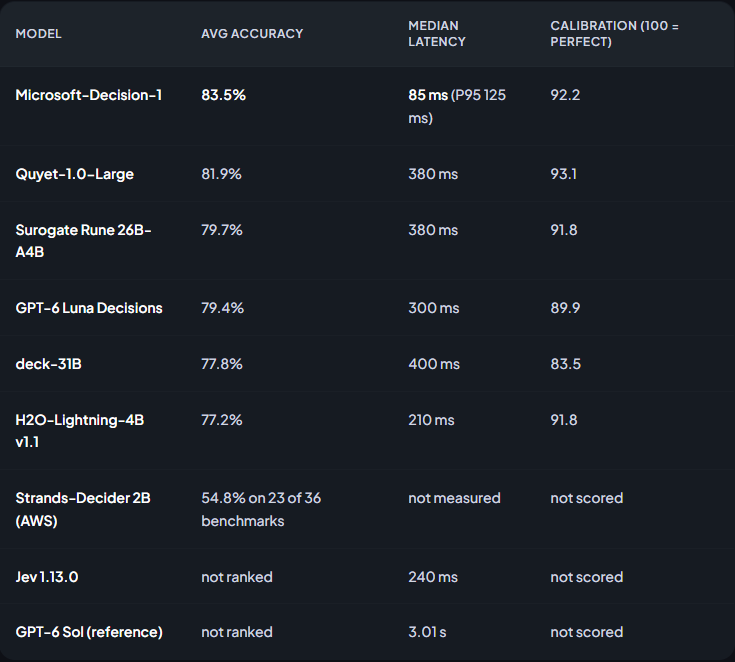Viewport: 735px width, 662px height.
Task: Click the 54.8% on 23 of 36 benchmarks cell
Action: (x=261, y=509)
